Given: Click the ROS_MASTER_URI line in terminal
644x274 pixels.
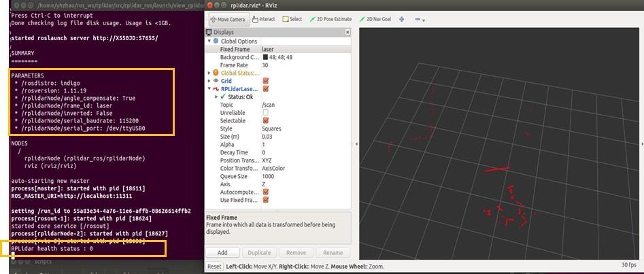Looking at the screenshot, I should 71,196.
